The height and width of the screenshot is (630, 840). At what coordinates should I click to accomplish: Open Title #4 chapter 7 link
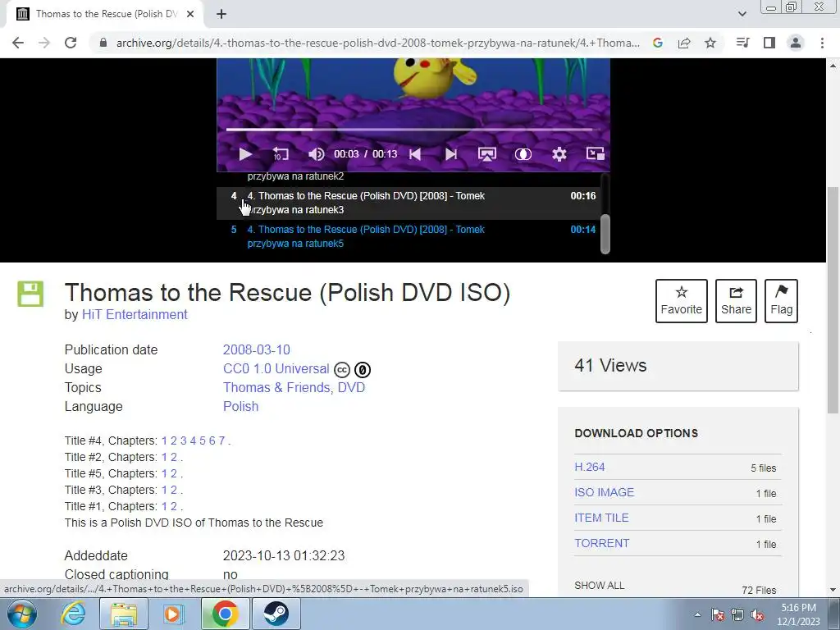click(x=221, y=441)
